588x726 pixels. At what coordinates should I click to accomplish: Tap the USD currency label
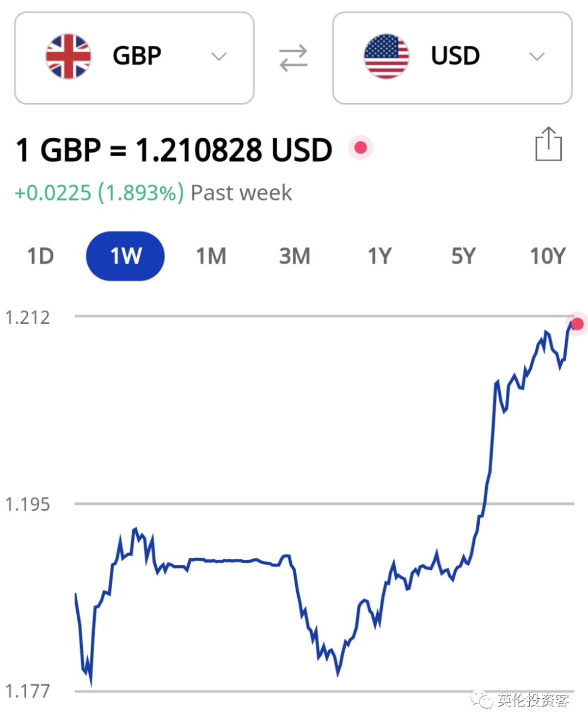(455, 56)
